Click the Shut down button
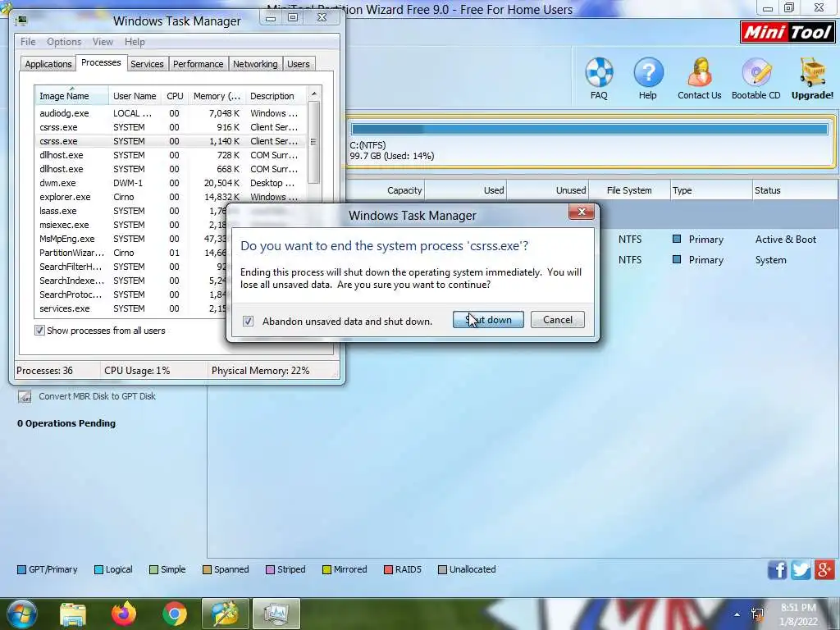840x630 pixels. pos(488,320)
